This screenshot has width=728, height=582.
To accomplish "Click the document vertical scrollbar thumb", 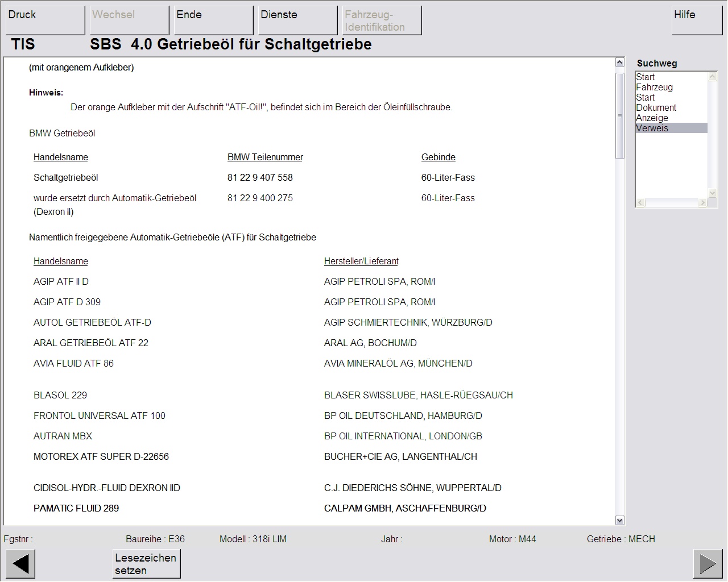I will tap(620, 115).
